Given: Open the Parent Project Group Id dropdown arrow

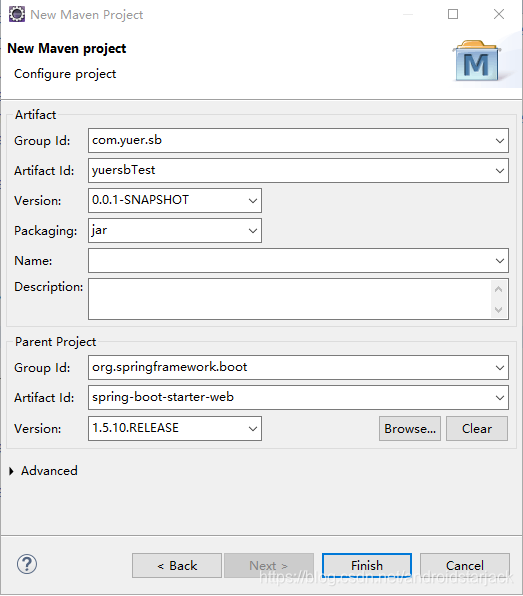Looking at the screenshot, I should tap(499, 368).
